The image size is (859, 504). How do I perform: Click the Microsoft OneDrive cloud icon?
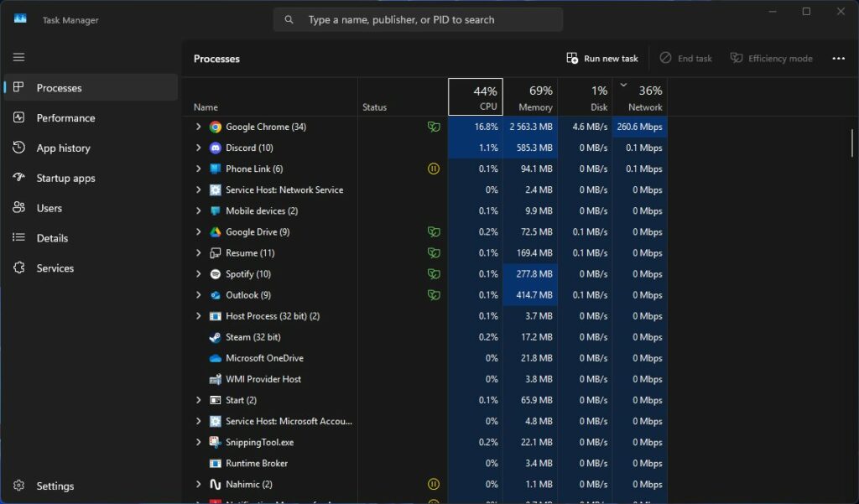(216, 358)
